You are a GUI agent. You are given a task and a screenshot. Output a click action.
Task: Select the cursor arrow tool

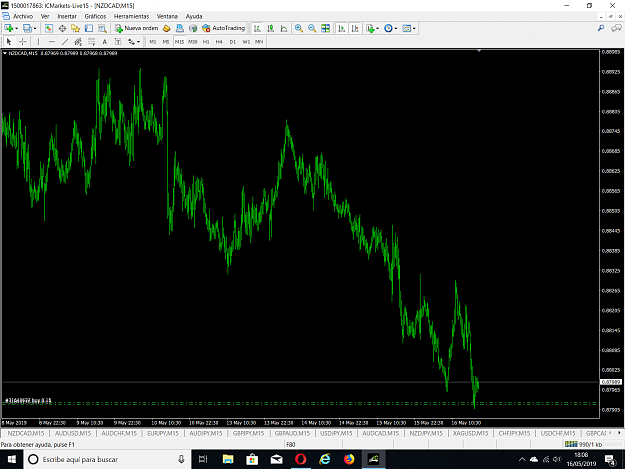[9, 41]
